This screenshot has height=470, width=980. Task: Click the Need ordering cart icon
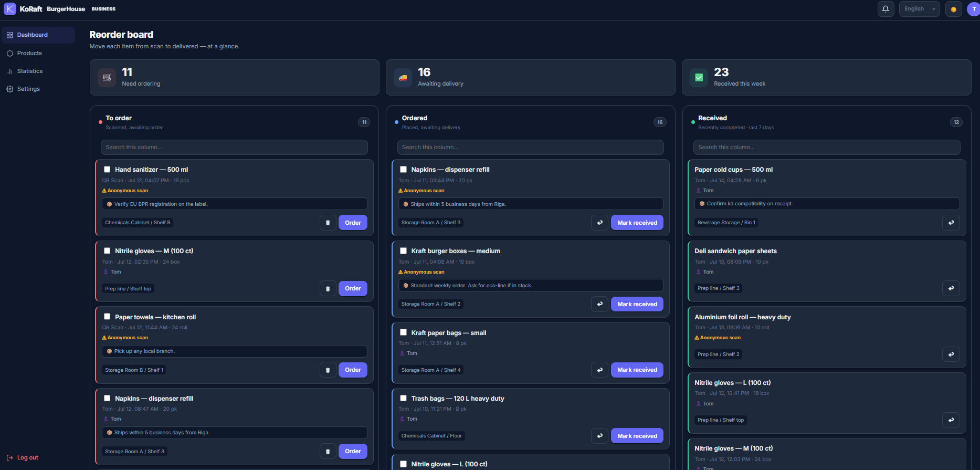[107, 78]
